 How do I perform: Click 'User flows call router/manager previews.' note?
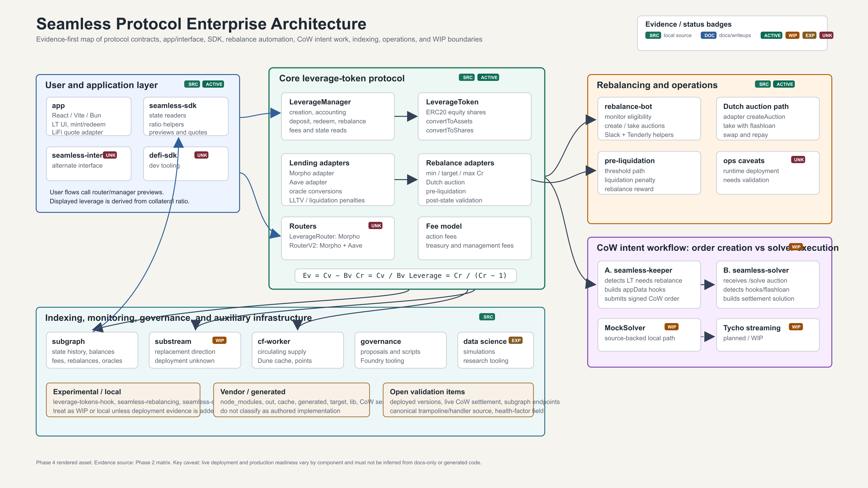pyautogui.click(x=107, y=192)
